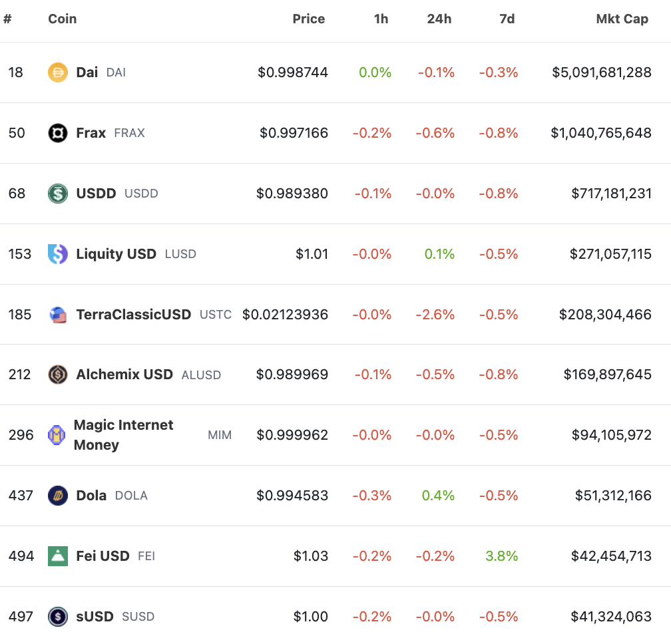Click the Dai coin logo icon

pyautogui.click(x=58, y=73)
